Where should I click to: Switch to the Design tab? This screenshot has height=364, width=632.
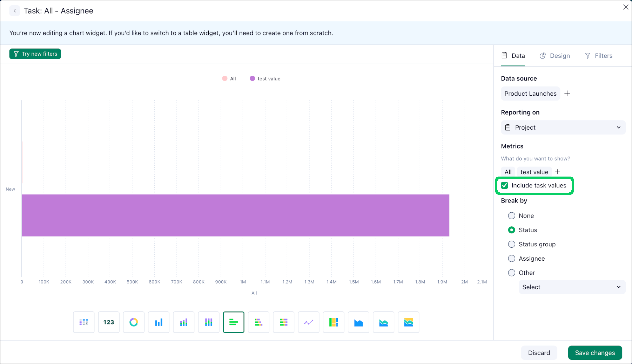[x=554, y=55]
